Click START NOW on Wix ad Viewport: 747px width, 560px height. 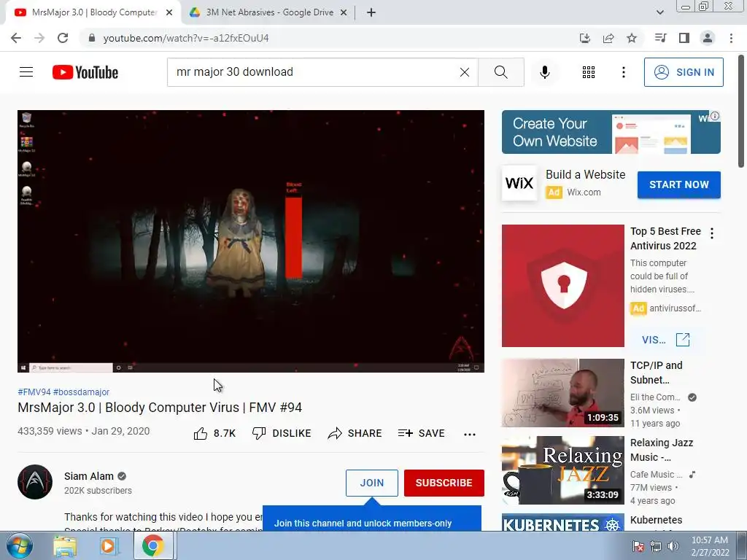(679, 184)
